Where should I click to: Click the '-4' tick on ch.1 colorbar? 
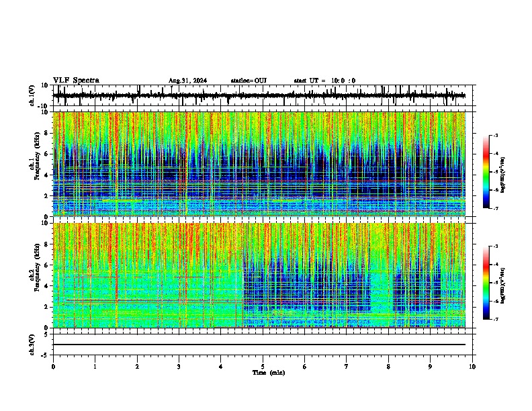point(496,154)
